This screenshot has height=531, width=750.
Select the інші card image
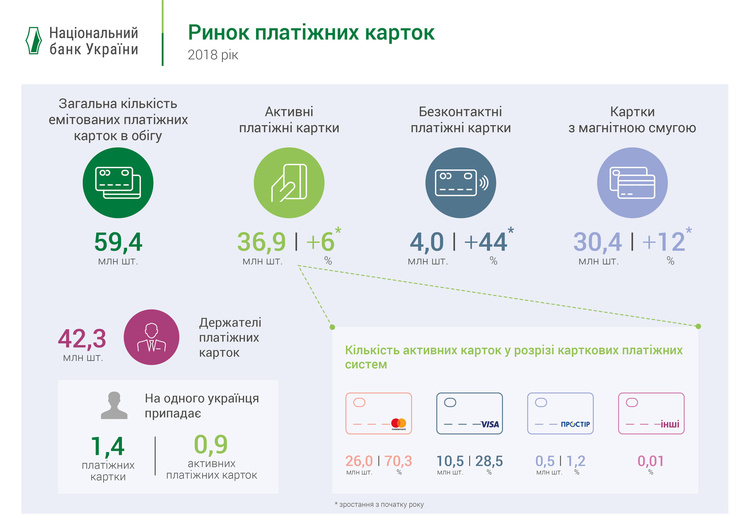point(651,413)
